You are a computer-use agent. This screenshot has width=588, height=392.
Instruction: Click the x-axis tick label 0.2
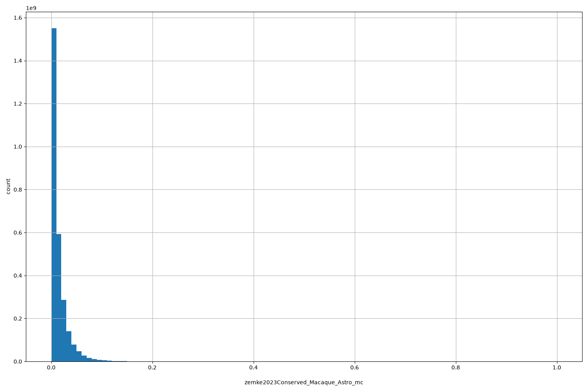(152, 368)
